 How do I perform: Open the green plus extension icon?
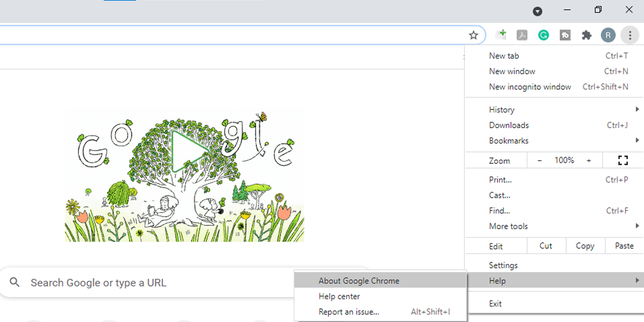[x=501, y=35]
